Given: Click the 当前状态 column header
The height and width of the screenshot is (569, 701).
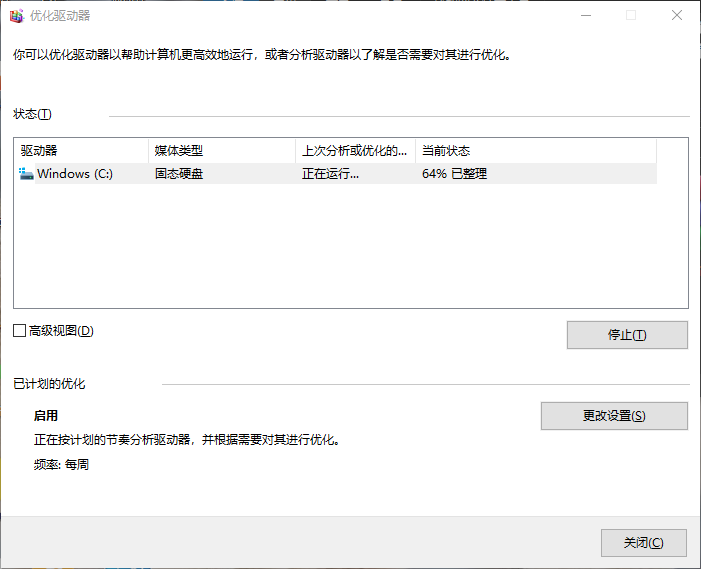Looking at the screenshot, I should tap(536, 151).
